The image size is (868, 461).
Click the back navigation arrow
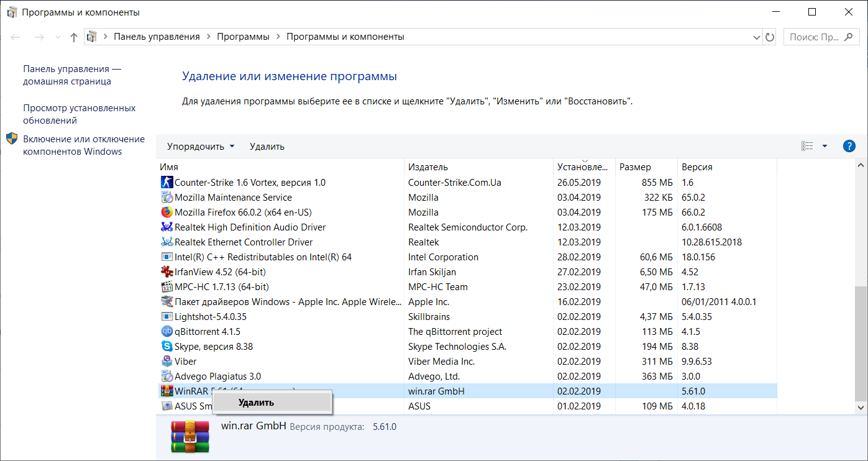[x=16, y=37]
